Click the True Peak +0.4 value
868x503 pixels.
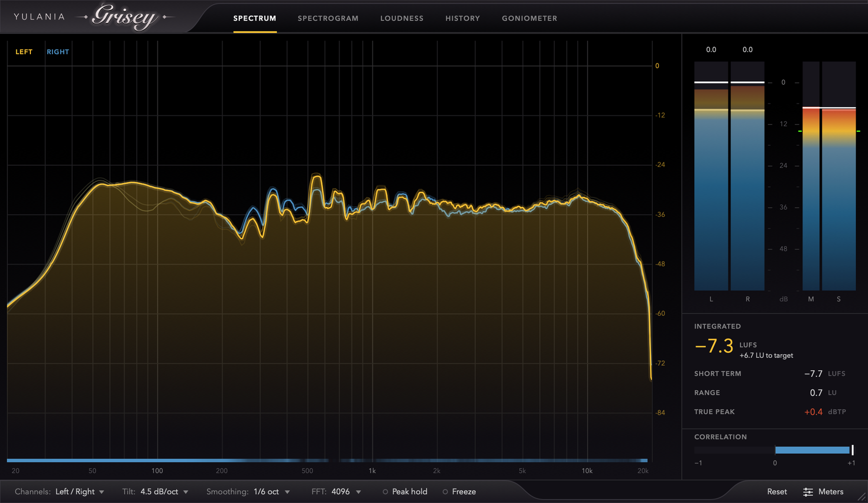point(813,412)
